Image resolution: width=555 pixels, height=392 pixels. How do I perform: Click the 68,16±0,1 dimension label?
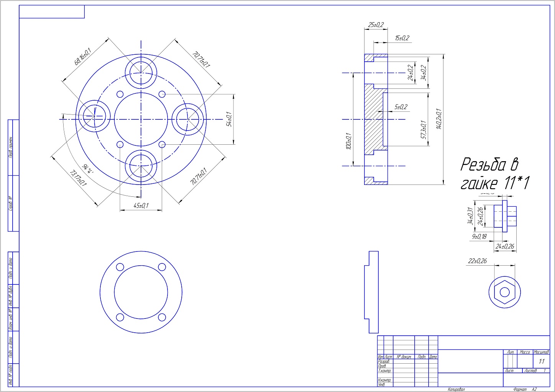tap(82, 57)
